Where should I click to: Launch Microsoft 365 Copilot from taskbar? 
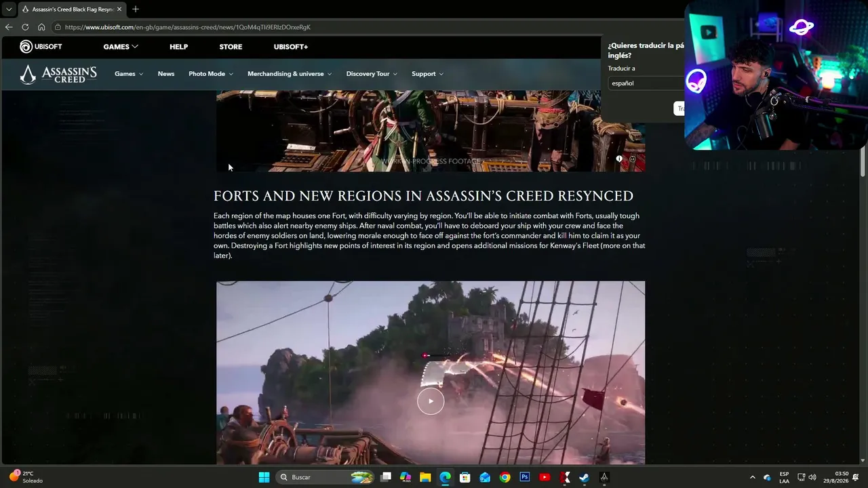[x=406, y=477]
